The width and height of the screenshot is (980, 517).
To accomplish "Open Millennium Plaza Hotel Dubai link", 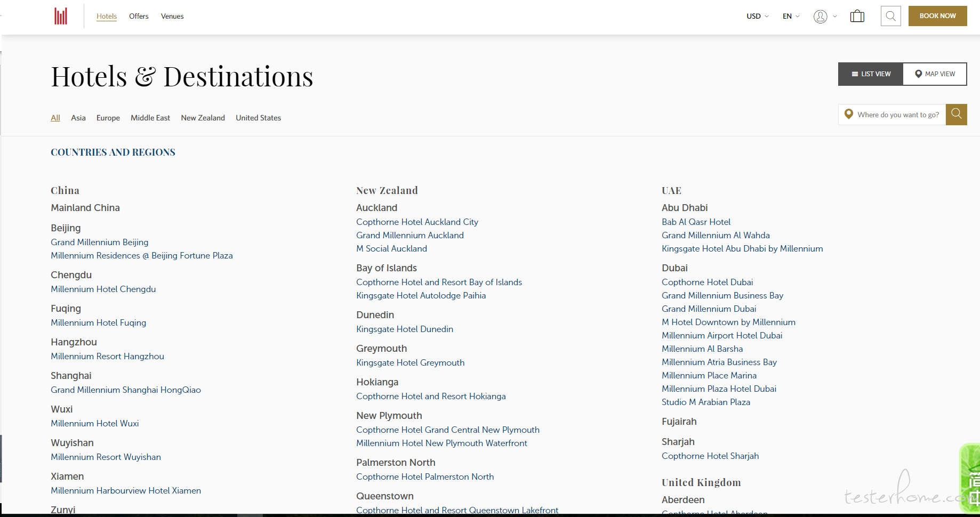I will (719, 389).
